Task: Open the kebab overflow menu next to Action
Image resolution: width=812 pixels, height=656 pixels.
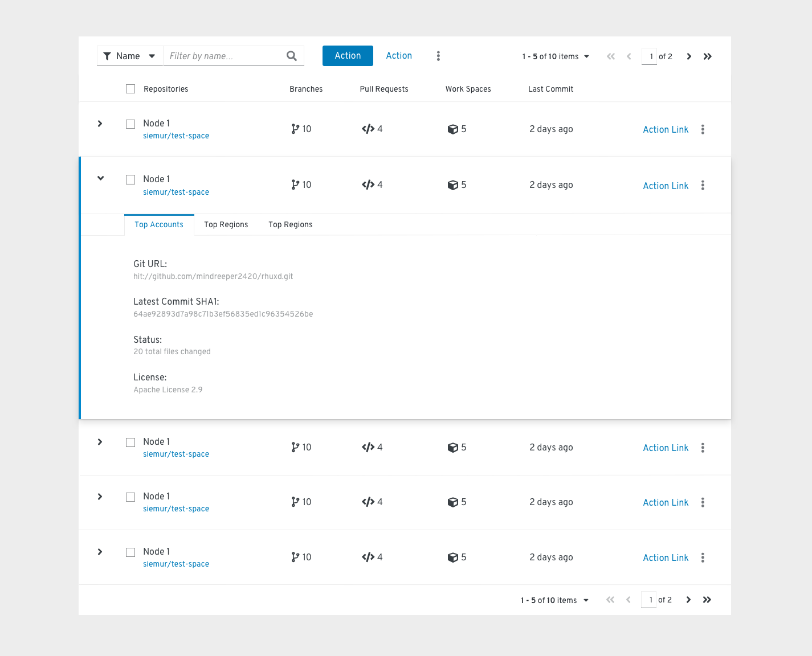Action: [x=438, y=55]
